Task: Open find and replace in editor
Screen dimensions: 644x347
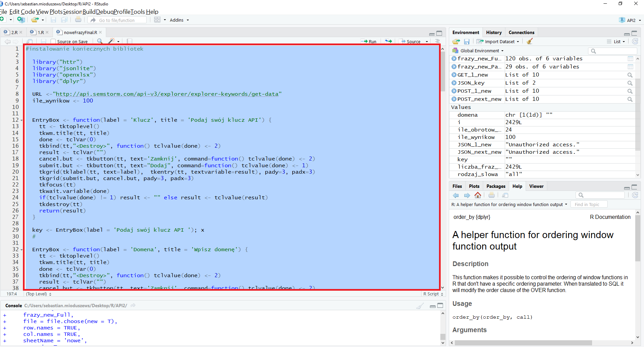Action: point(100,41)
